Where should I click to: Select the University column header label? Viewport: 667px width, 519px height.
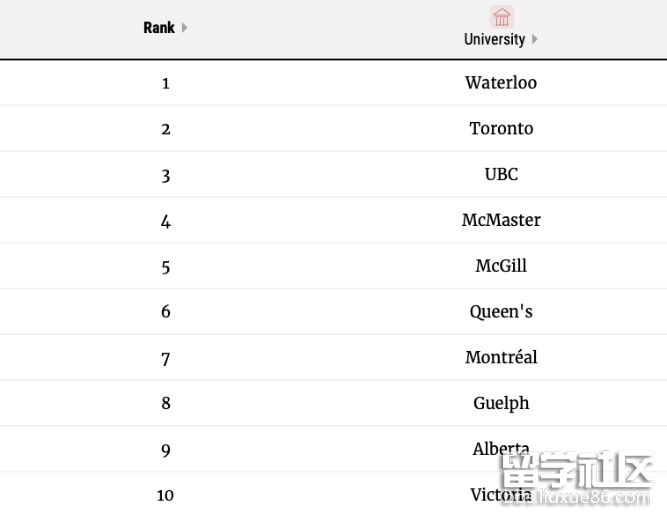[x=494, y=39]
